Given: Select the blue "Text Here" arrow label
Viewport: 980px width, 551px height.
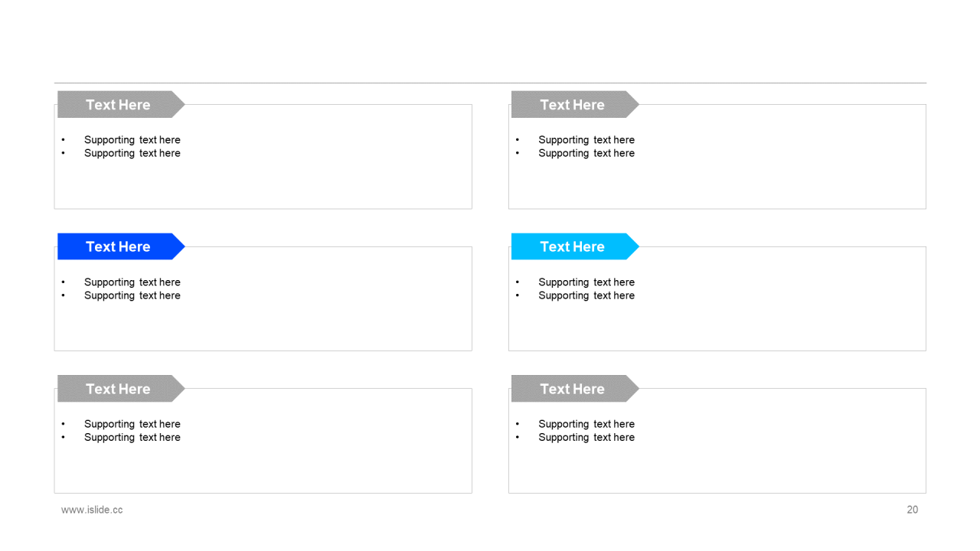Looking at the screenshot, I should click(x=121, y=246).
